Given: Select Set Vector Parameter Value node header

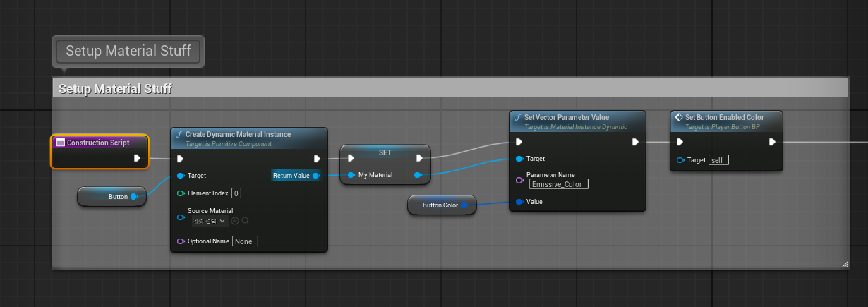Looking at the screenshot, I should click(x=577, y=121).
